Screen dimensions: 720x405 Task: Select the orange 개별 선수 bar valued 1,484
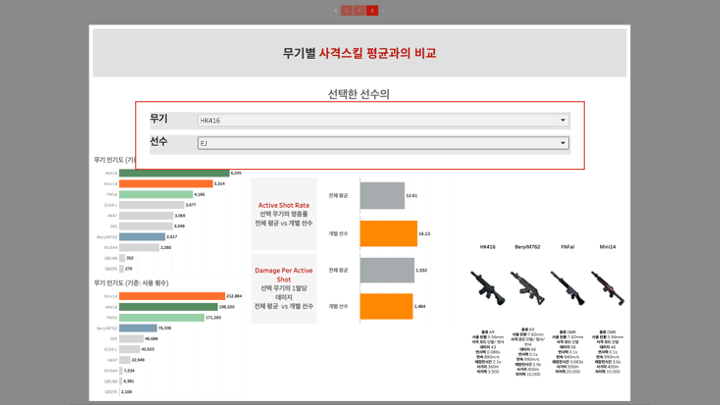coord(387,306)
